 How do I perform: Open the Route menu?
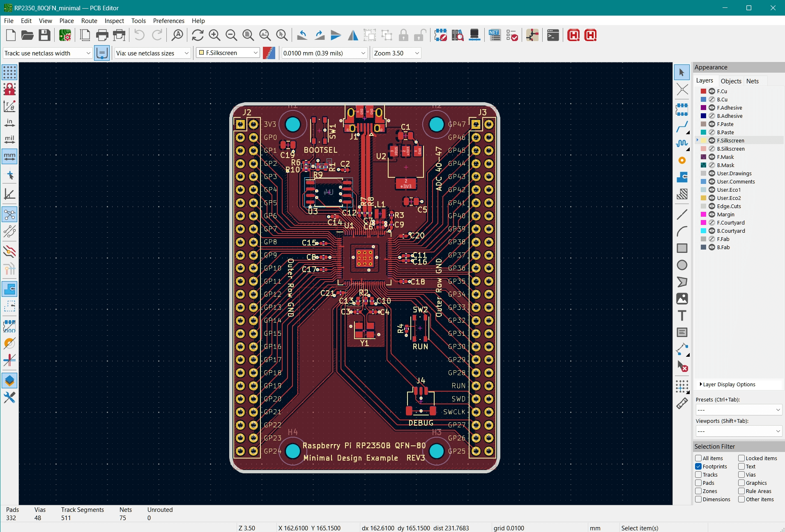pos(89,21)
